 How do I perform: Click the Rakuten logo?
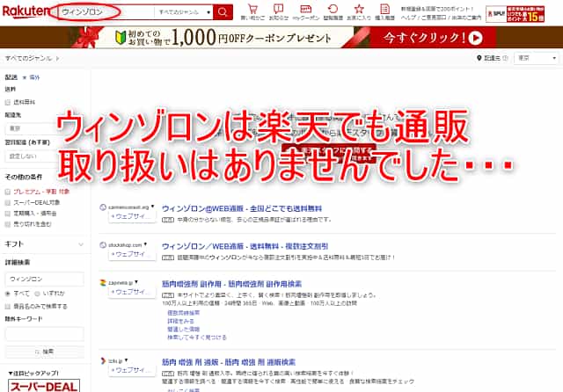click(25, 11)
